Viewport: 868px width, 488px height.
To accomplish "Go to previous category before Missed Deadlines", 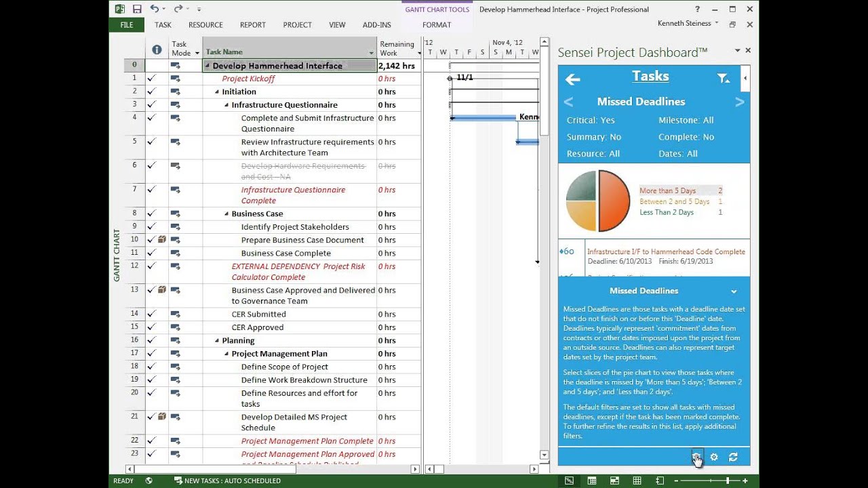I will click(x=569, y=102).
